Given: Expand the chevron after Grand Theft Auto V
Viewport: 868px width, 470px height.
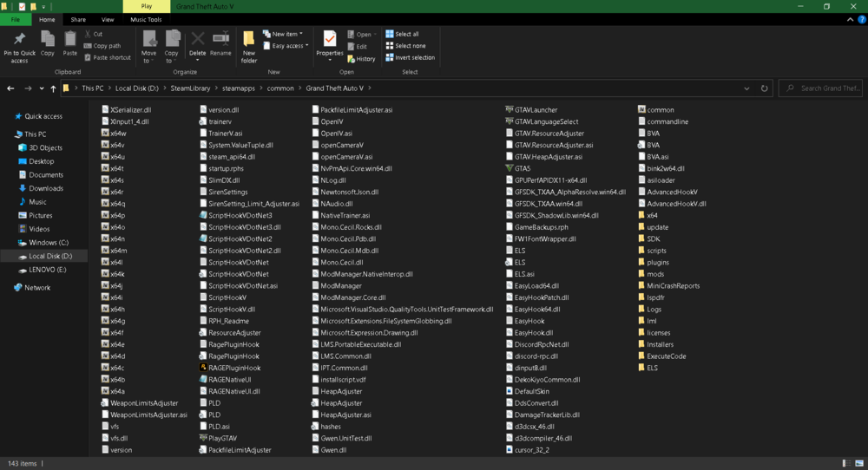Looking at the screenshot, I should [369, 88].
